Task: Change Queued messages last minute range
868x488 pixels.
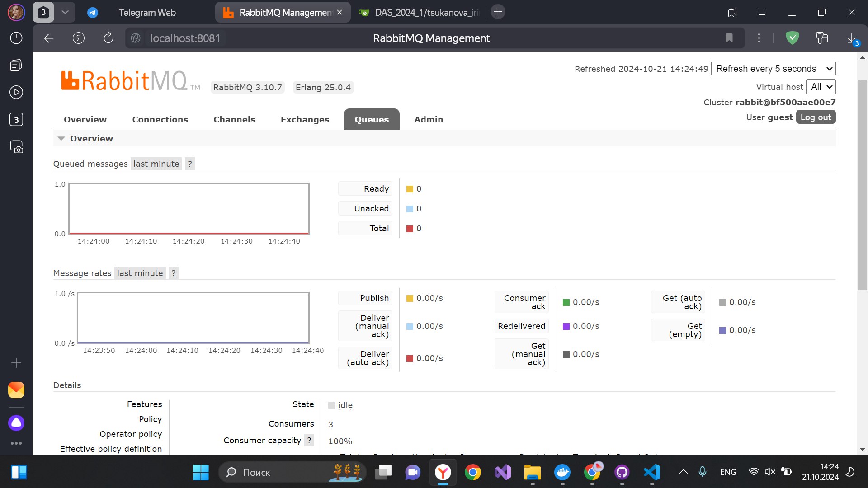Action: click(156, 164)
